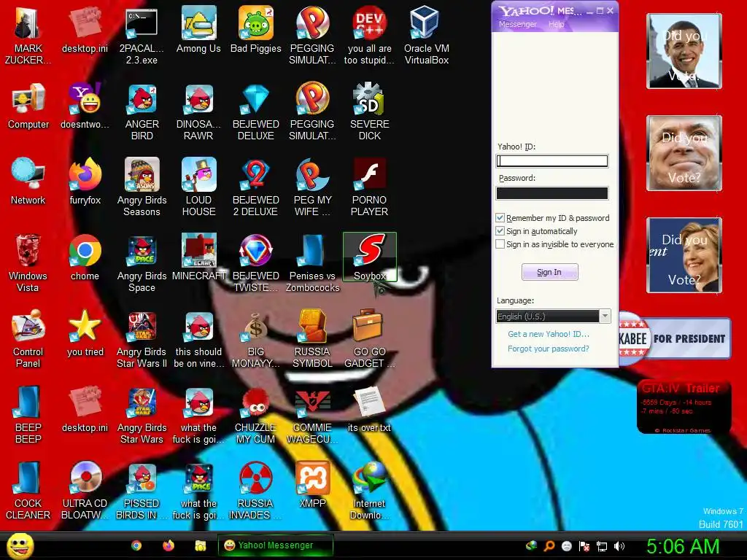Click the Hillary Clinton Did you Vote gadget

click(x=684, y=255)
